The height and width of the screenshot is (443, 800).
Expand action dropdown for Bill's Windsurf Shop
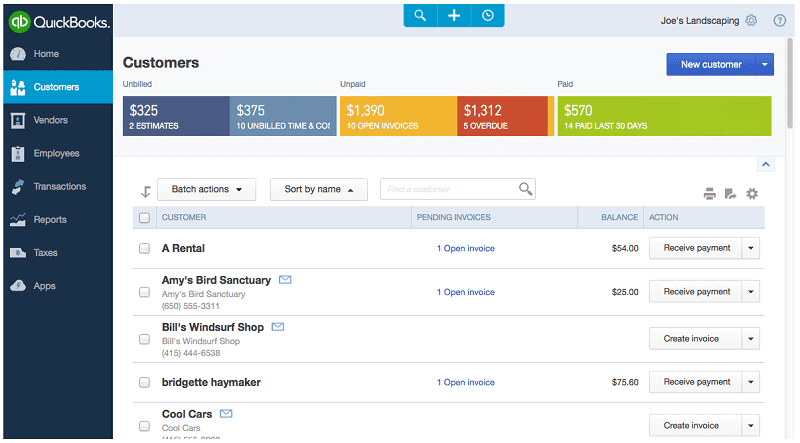coord(751,339)
